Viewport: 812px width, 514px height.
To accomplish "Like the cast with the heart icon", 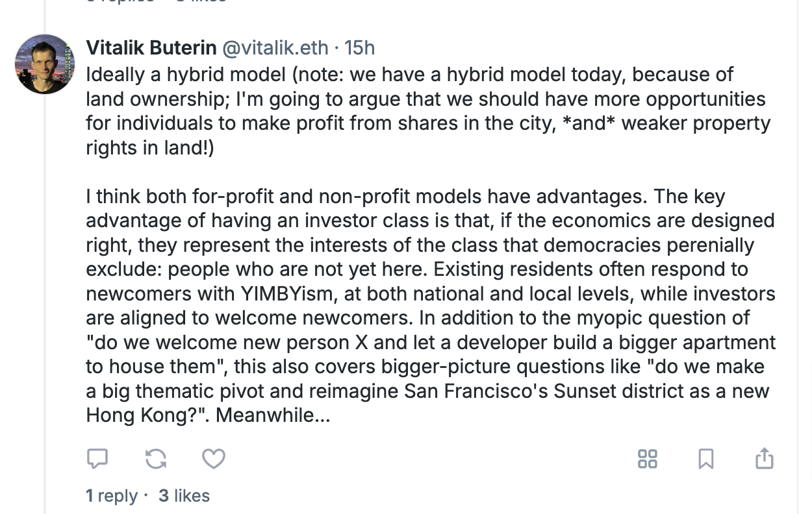I will (213, 459).
